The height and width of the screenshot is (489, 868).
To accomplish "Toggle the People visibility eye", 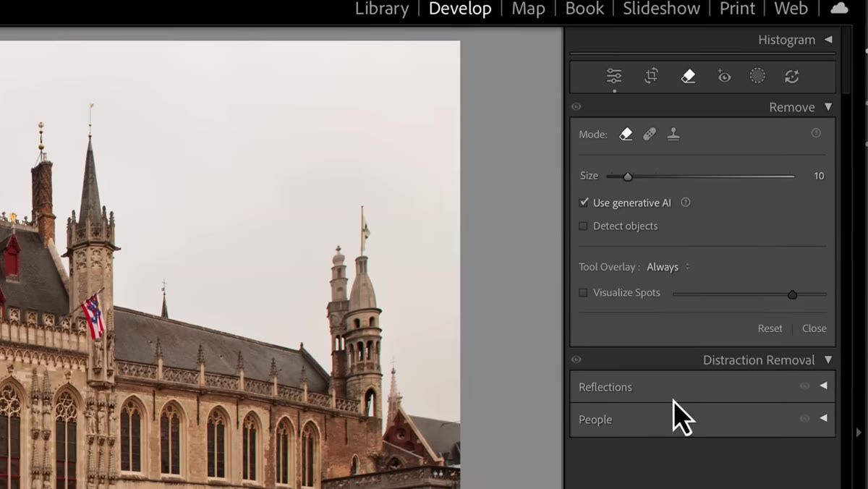I will tap(804, 419).
